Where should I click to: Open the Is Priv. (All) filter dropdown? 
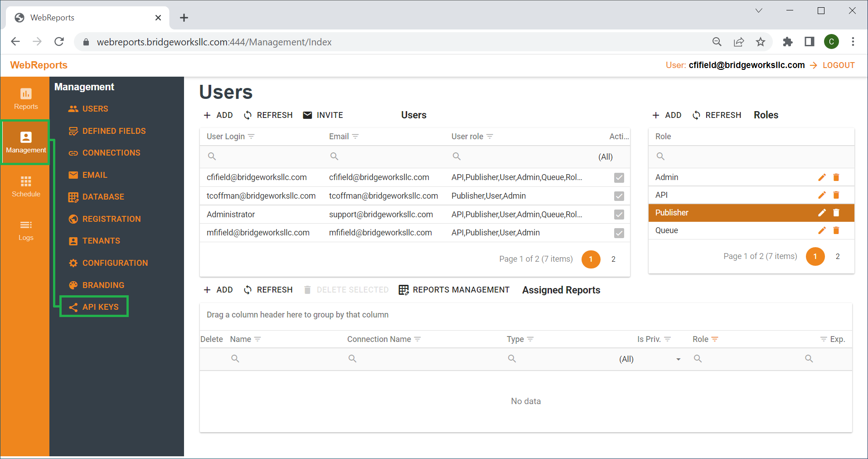(x=649, y=359)
